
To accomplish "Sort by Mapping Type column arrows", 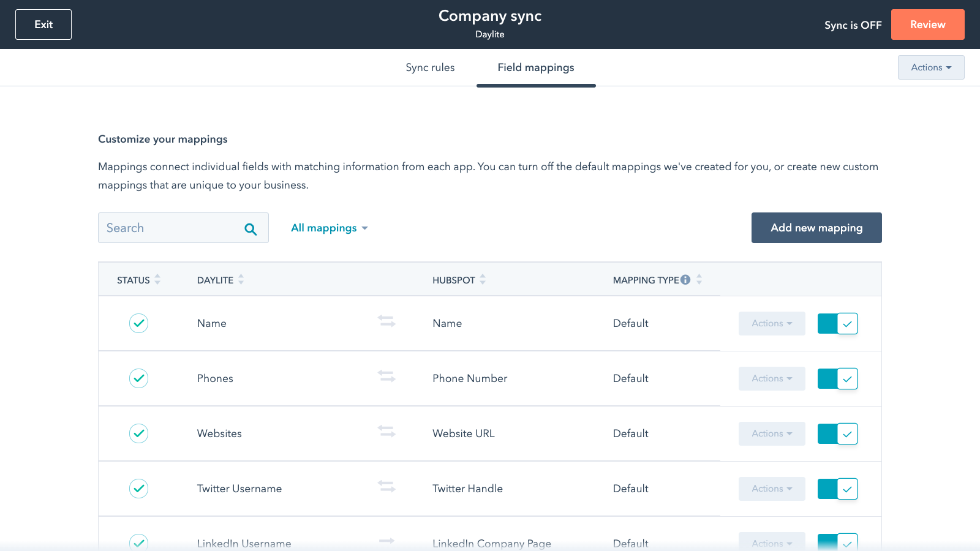I will [699, 280].
